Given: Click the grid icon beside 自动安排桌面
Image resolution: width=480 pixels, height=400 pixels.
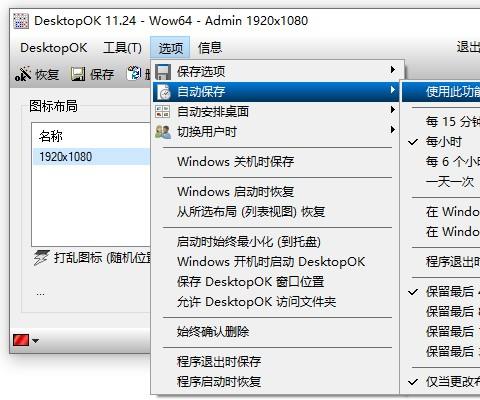Looking at the screenshot, I should pos(163,112).
